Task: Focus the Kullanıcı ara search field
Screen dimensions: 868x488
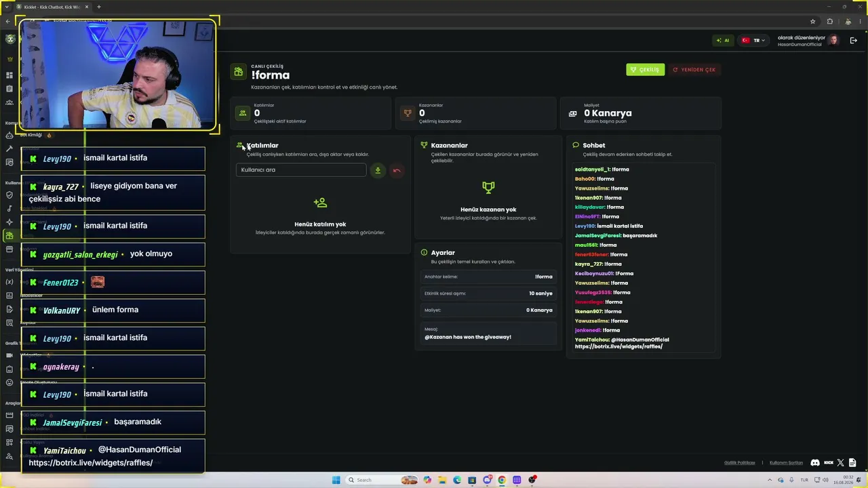Action: [301, 169]
